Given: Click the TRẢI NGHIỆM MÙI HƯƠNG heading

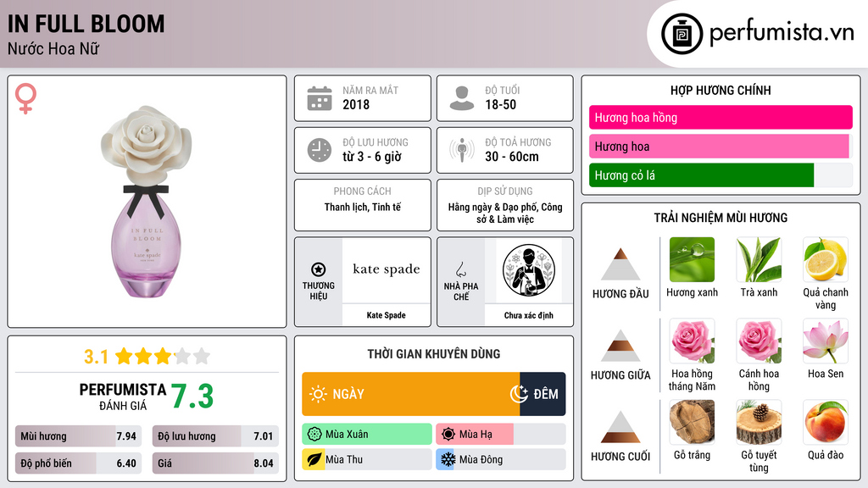Looking at the screenshot, I should click(x=721, y=218).
